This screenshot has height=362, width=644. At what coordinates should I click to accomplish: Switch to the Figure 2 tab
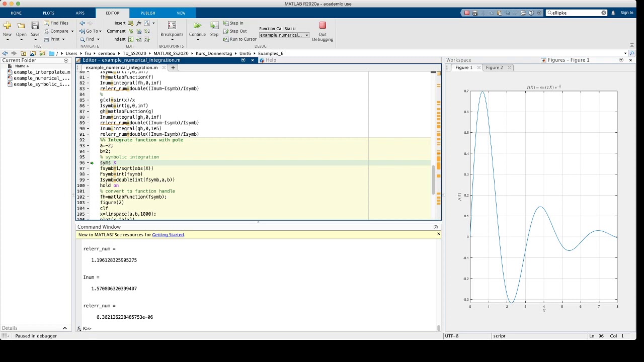[x=494, y=67]
